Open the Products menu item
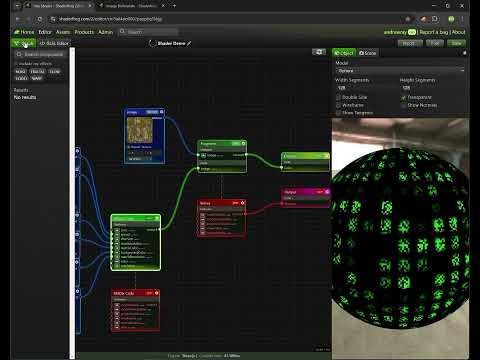 (84, 32)
